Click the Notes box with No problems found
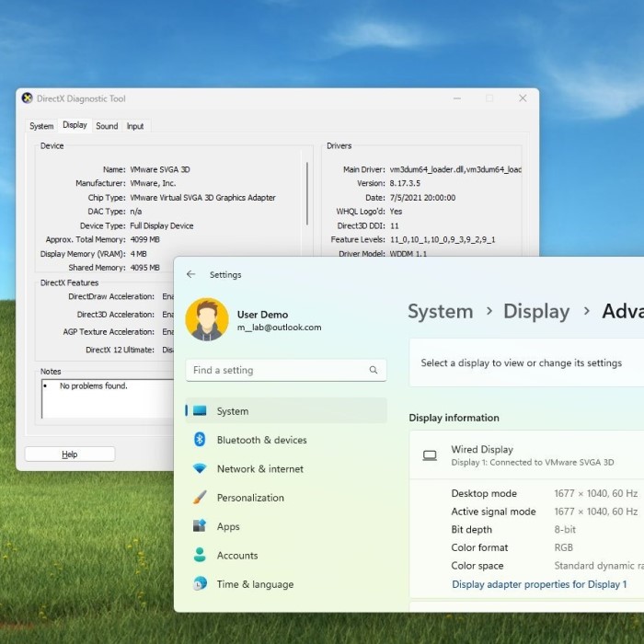This screenshot has height=644, width=644. (x=108, y=398)
